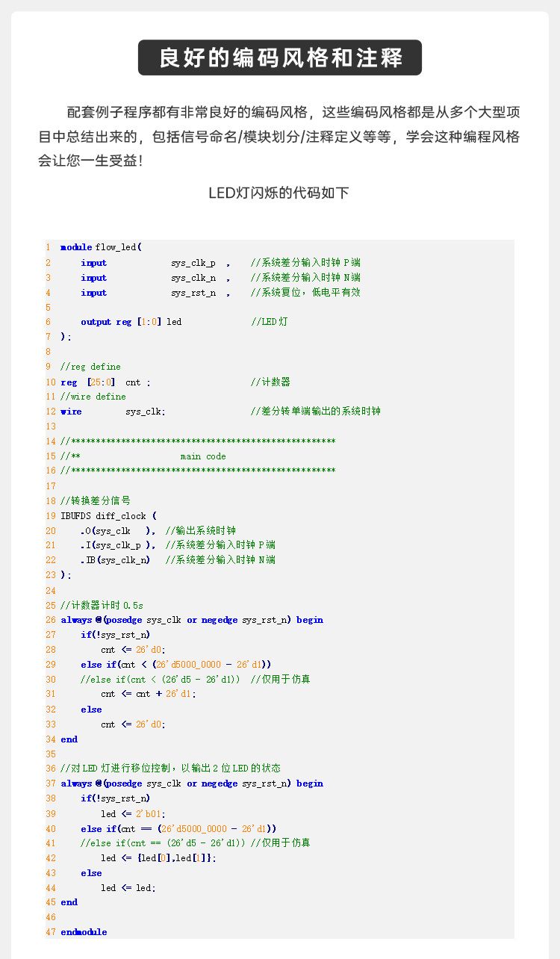
Task: Click the comment //计数器 on line 10
Action: (270, 382)
